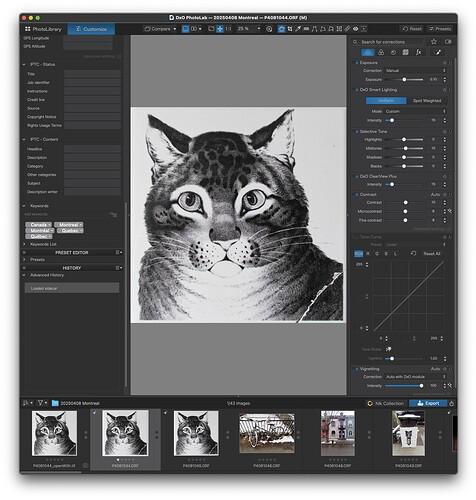Switch to the Geometry corrections tab icon
Viewport: 476px width, 500px height.
point(406,52)
